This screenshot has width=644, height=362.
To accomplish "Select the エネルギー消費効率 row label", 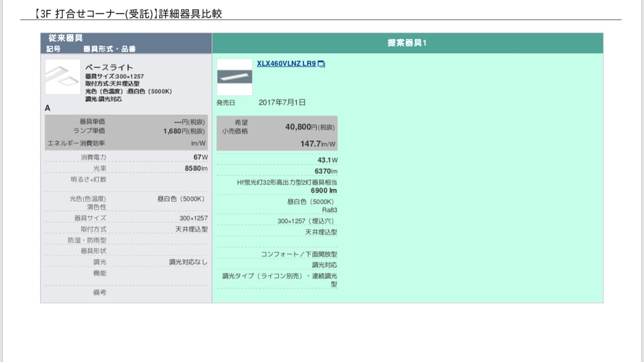I will tap(77, 144).
